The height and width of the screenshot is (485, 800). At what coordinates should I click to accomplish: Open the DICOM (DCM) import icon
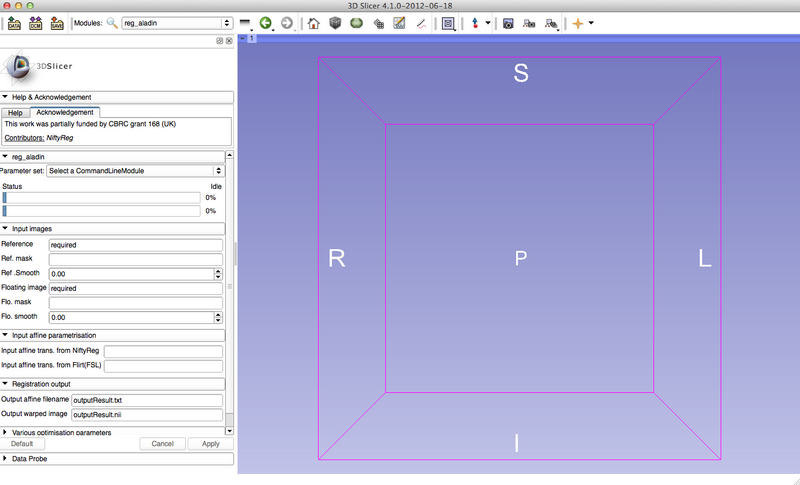[35, 22]
